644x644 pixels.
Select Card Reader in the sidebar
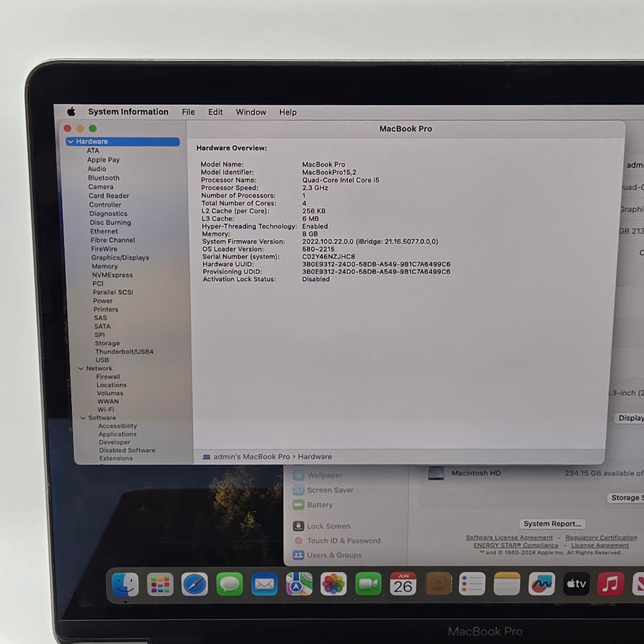pos(109,196)
